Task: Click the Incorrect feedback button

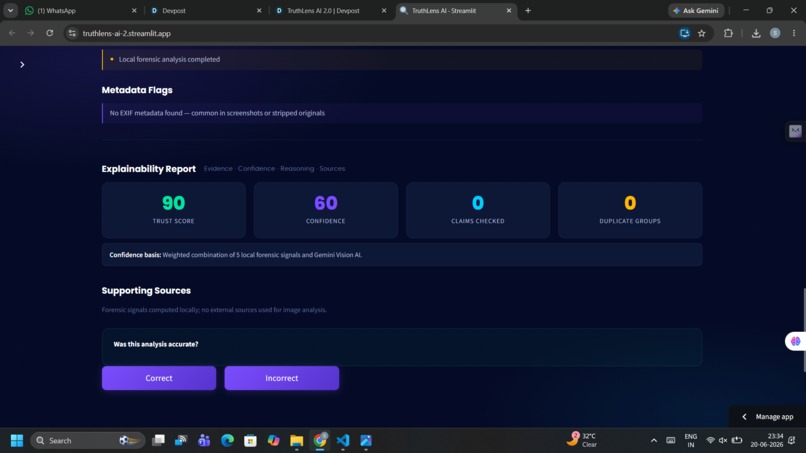Action: tap(282, 378)
